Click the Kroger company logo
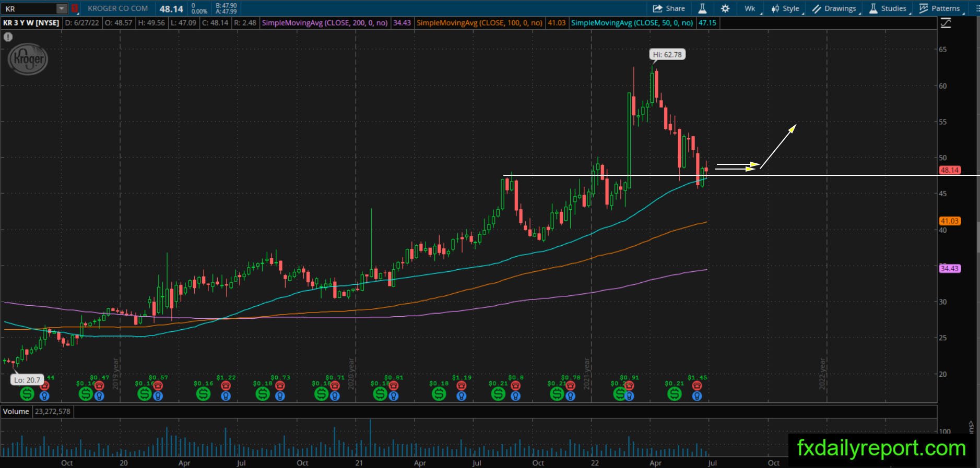Viewport: 980px width, 468px height. point(28,59)
